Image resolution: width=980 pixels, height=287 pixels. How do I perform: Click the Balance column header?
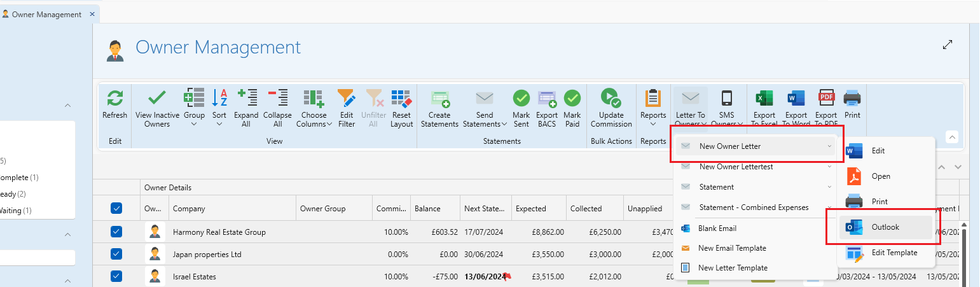435,208
